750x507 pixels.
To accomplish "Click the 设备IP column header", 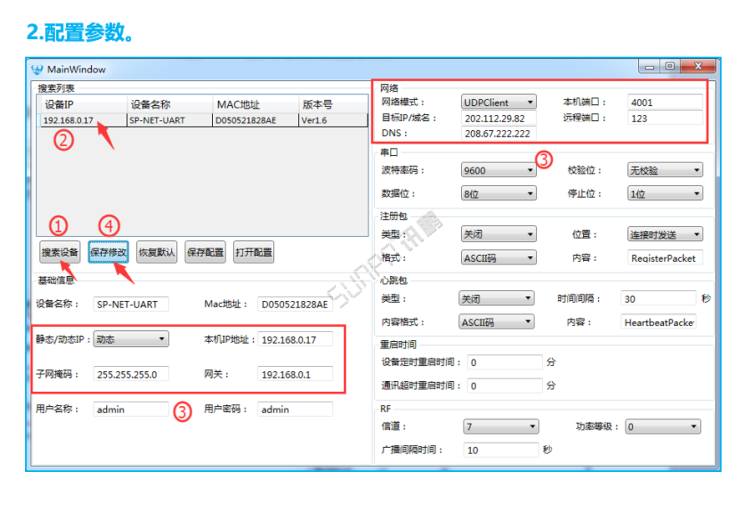I will pyautogui.click(x=82, y=104).
